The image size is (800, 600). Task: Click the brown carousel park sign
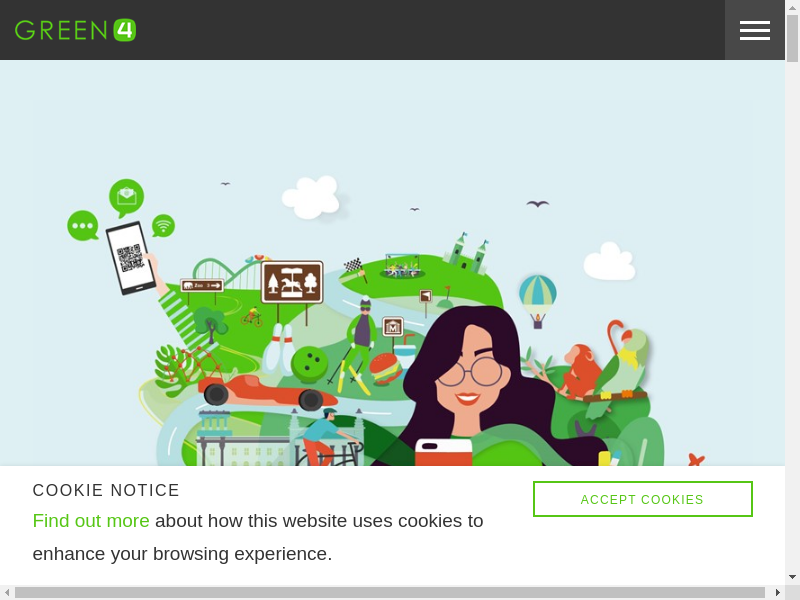click(x=292, y=282)
